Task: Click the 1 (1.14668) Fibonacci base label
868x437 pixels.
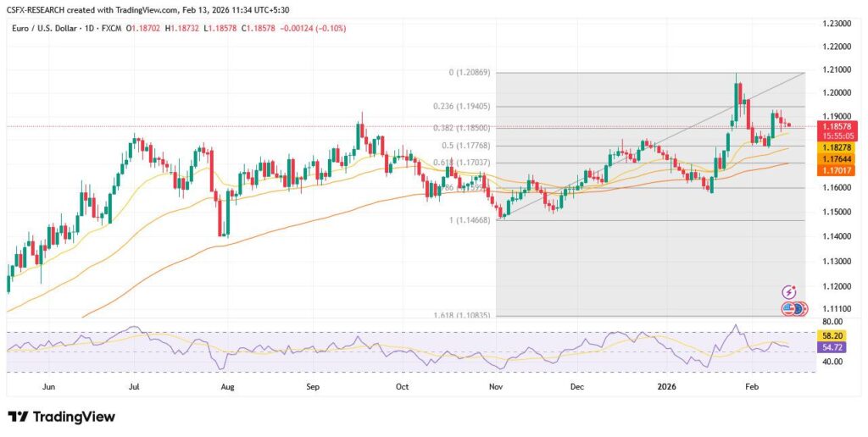Action: pyautogui.click(x=468, y=219)
